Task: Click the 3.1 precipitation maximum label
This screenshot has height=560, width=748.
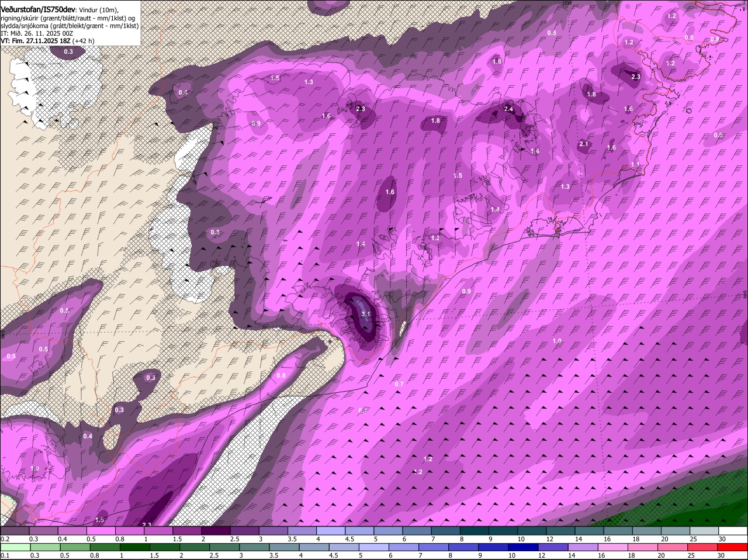Action: coord(366,314)
